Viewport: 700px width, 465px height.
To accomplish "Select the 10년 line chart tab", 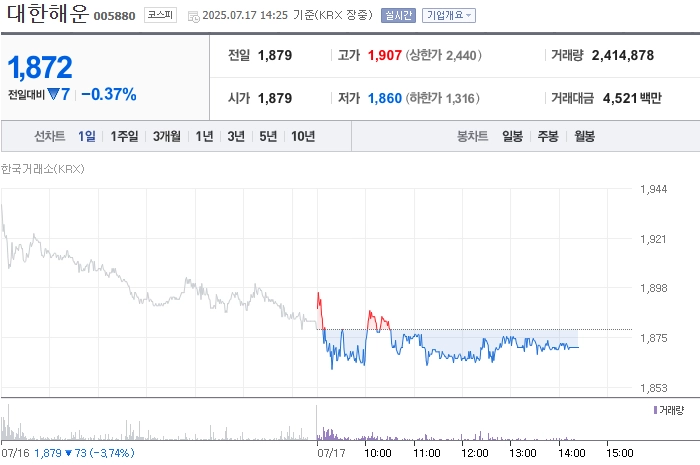I will (x=303, y=136).
